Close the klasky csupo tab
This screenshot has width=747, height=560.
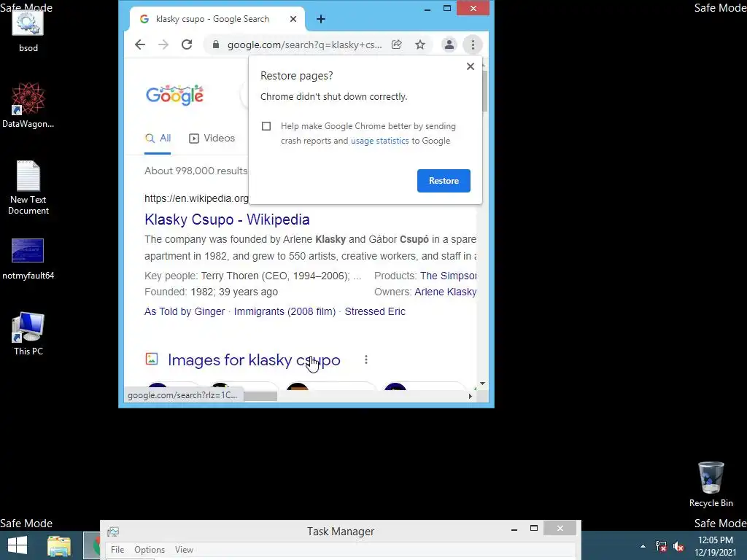(293, 19)
